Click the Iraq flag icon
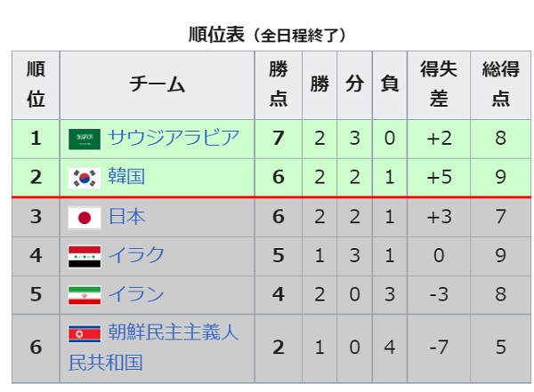 point(85,257)
